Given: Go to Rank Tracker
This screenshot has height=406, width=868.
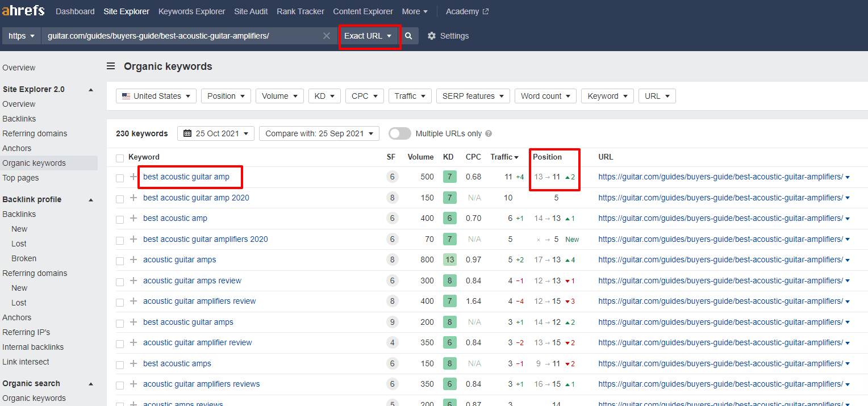Looking at the screenshot, I should (x=301, y=11).
